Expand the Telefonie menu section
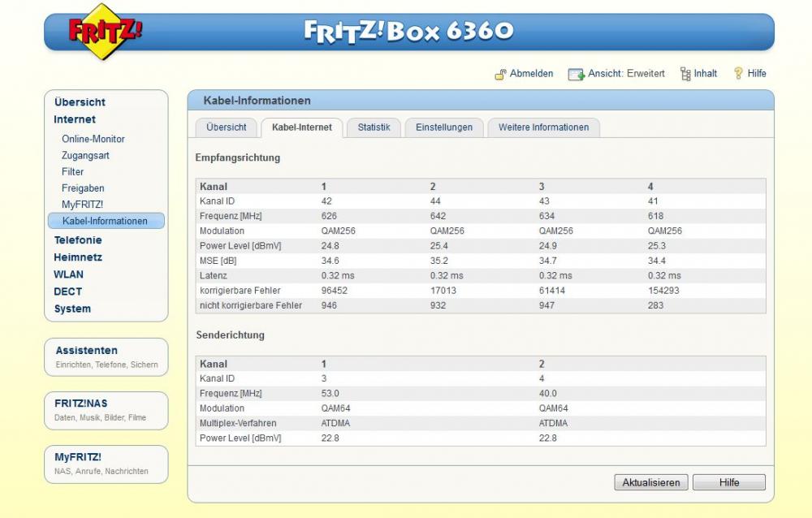The width and height of the screenshot is (812, 518). click(x=78, y=240)
